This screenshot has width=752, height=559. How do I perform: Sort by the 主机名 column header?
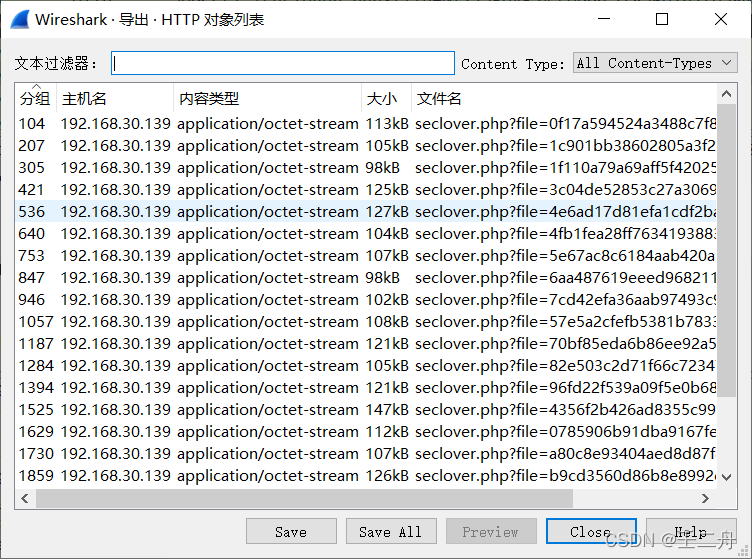115,98
